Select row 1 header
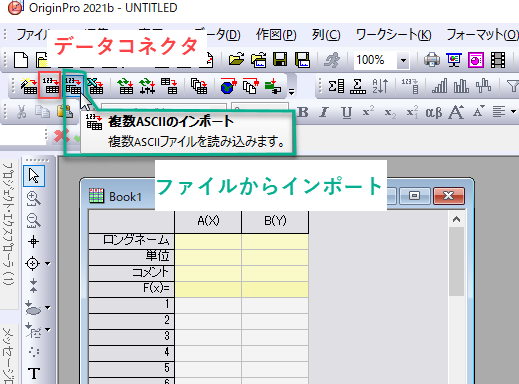 131,305
